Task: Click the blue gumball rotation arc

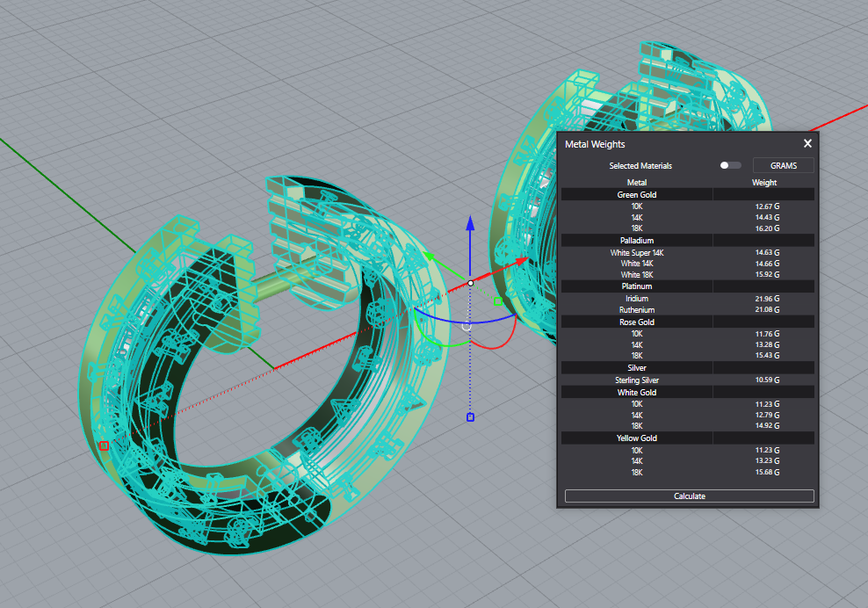Action: (x=439, y=318)
